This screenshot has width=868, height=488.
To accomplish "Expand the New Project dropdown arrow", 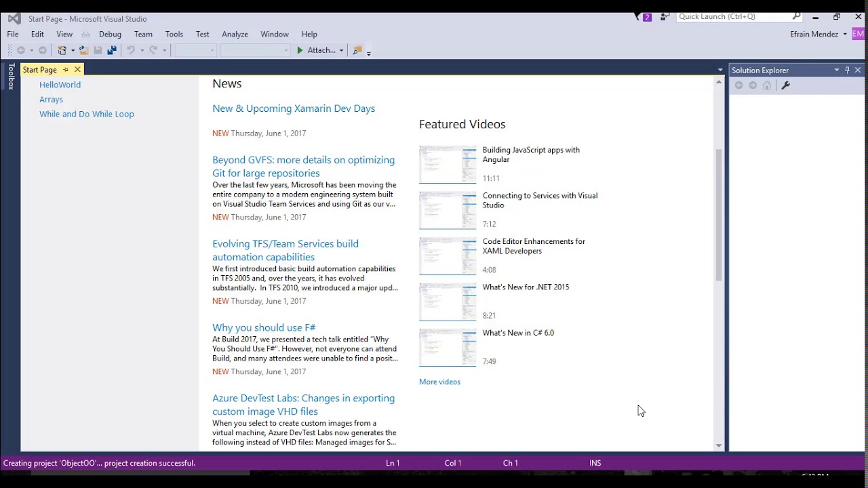I will click(73, 50).
